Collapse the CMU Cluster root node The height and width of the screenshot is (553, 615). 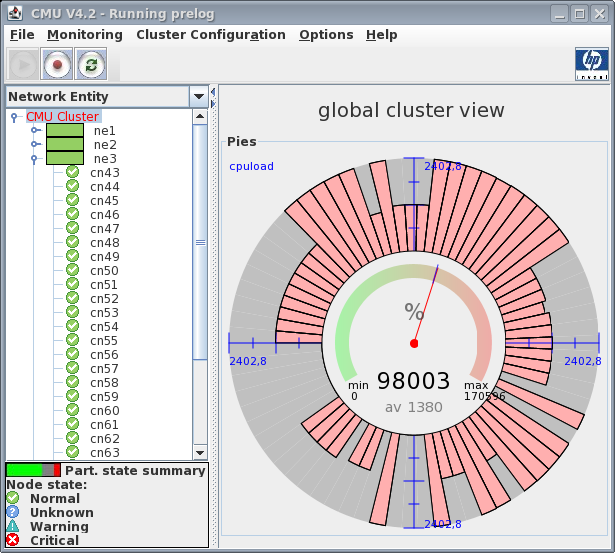tap(15, 117)
